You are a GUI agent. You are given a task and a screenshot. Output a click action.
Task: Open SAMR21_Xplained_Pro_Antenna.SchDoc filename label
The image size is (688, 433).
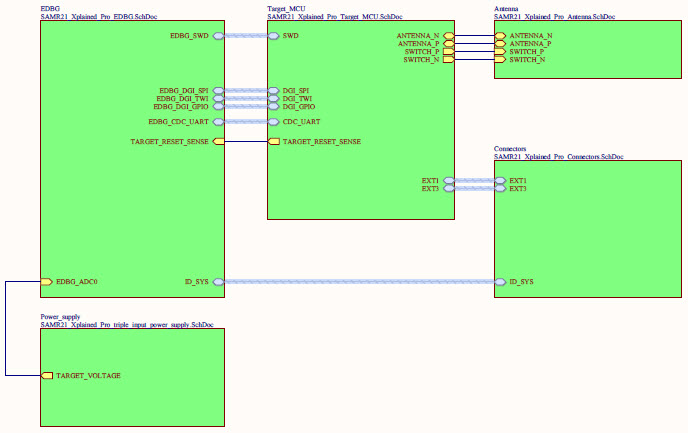(559, 16)
